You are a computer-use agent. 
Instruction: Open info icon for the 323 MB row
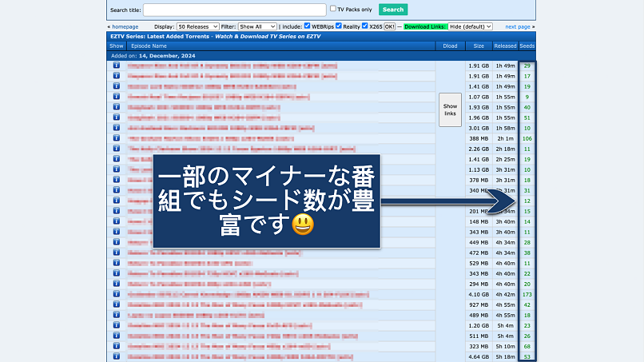(x=116, y=346)
